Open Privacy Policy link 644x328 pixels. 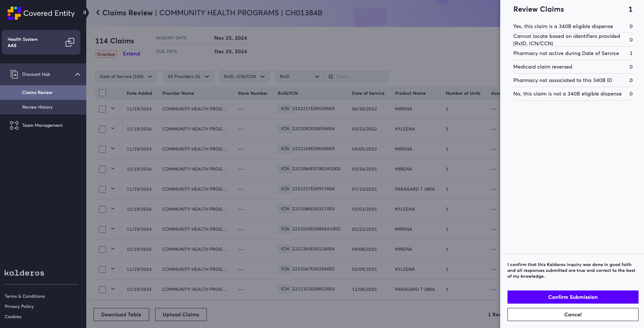click(x=19, y=306)
